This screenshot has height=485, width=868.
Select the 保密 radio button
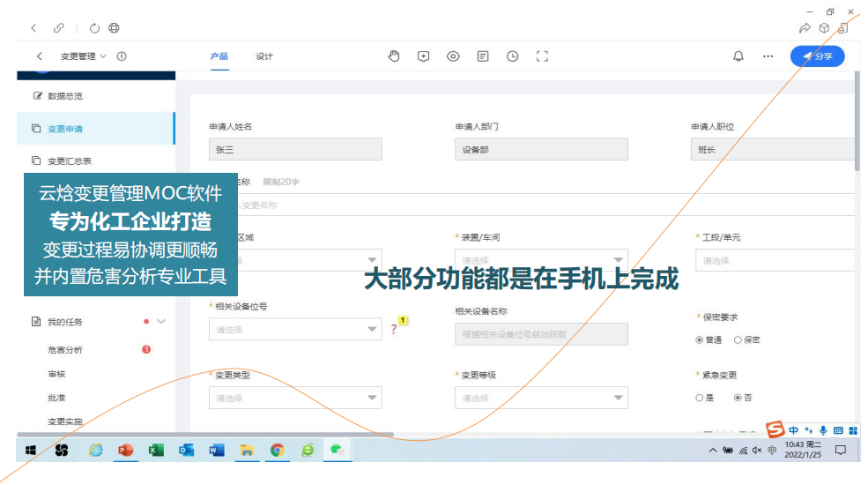[738, 339]
